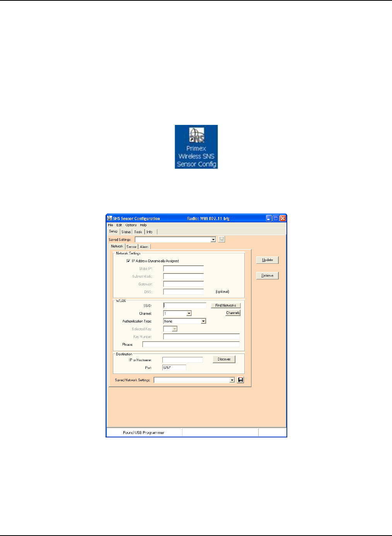
Task: Click the Key Number field
Action: pyautogui.click(x=201, y=336)
